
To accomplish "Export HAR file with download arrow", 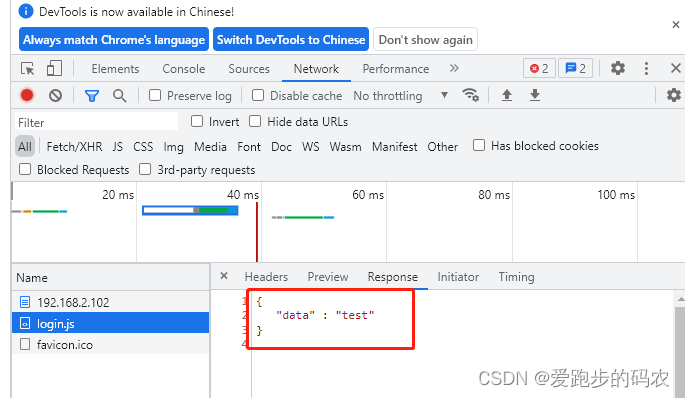I will click(x=535, y=95).
